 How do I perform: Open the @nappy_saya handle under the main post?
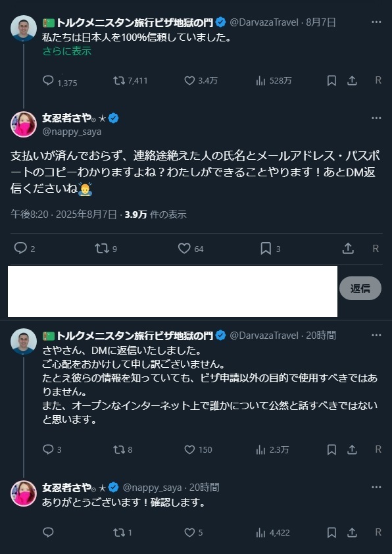72,132
